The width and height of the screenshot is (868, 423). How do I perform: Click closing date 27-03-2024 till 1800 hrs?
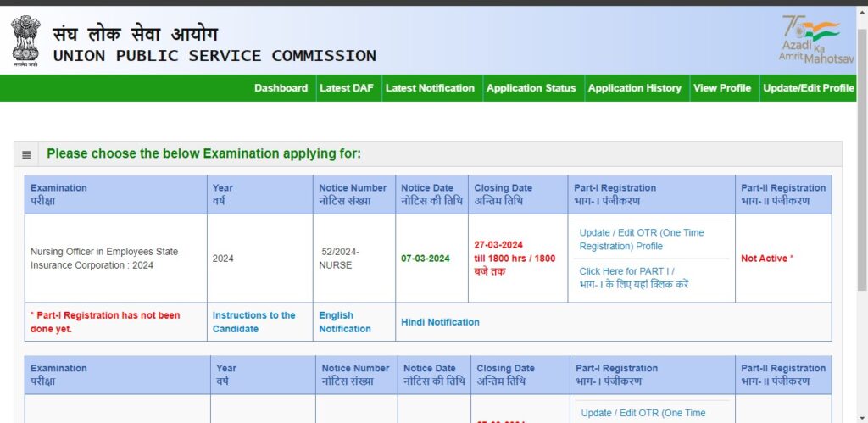(x=515, y=258)
